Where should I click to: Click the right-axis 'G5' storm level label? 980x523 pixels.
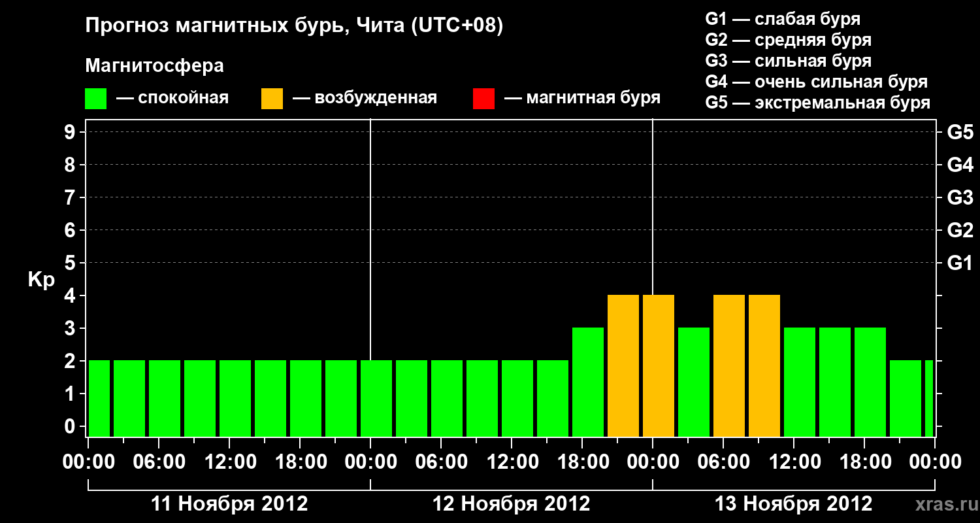[x=960, y=133]
